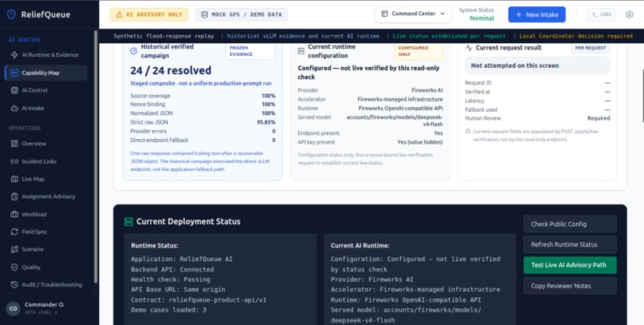Open Live Map in sidebar
The image size is (644, 325).
pyautogui.click(x=46, y=179)
